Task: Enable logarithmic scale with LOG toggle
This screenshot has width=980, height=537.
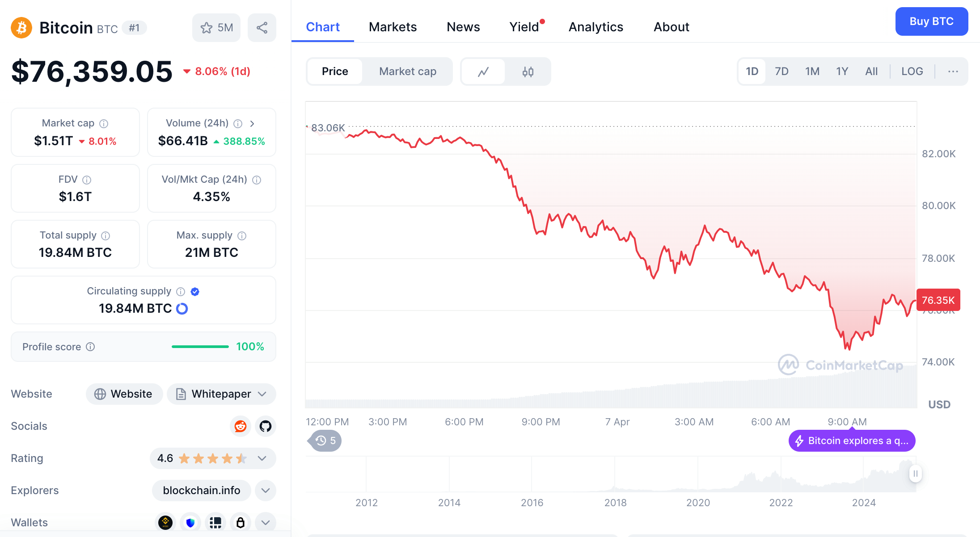Action: 912,71
